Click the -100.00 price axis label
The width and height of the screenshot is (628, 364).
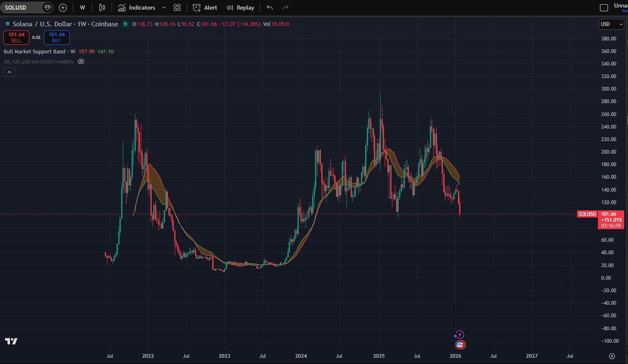coord(611,340)
